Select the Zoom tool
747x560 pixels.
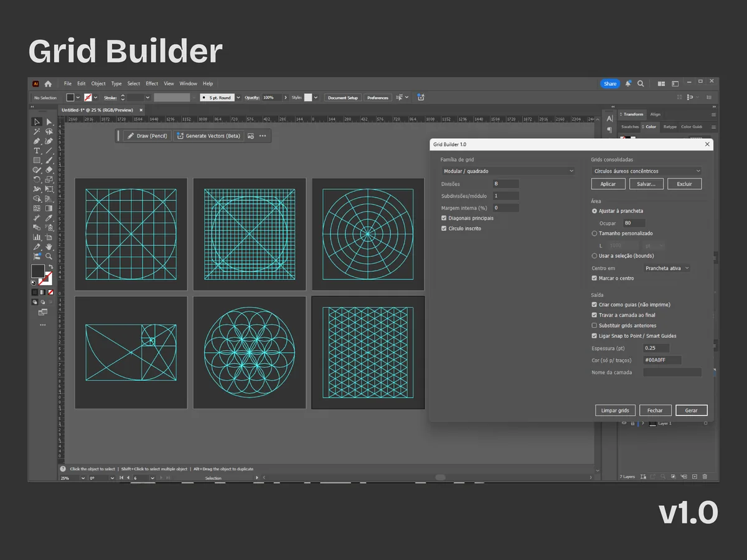[x=49, y=256]
